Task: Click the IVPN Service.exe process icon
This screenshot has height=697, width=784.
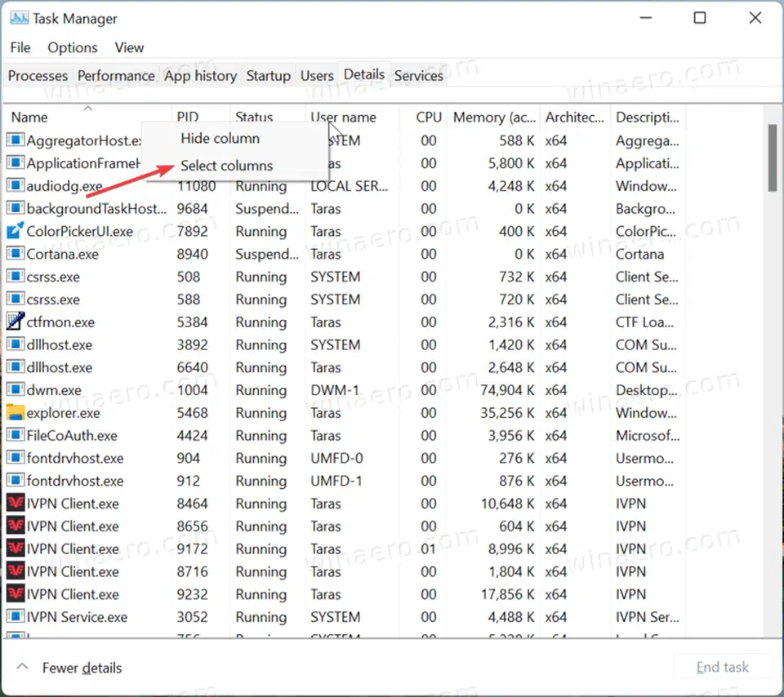Action: tap(16, 616)
